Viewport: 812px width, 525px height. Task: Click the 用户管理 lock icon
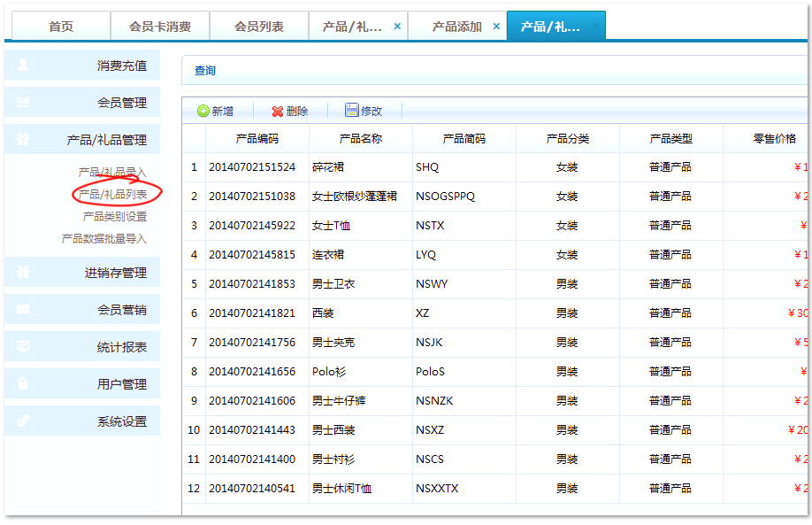tap(23, 384)
